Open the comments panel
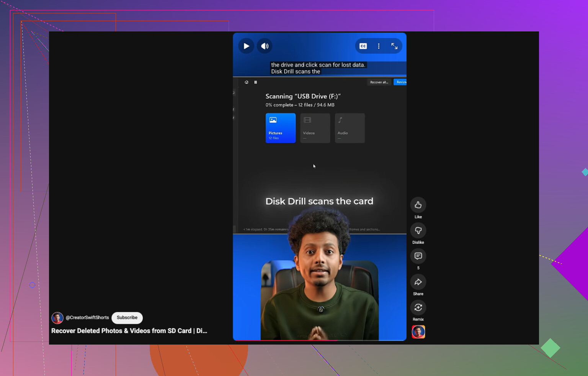This screenshot has height=376, width=588. tap(418, 256)
